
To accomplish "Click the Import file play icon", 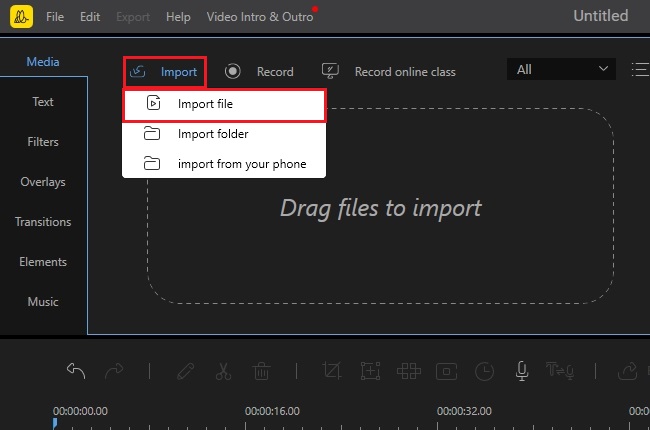I will pyautogui.click(x=153, y=103).
